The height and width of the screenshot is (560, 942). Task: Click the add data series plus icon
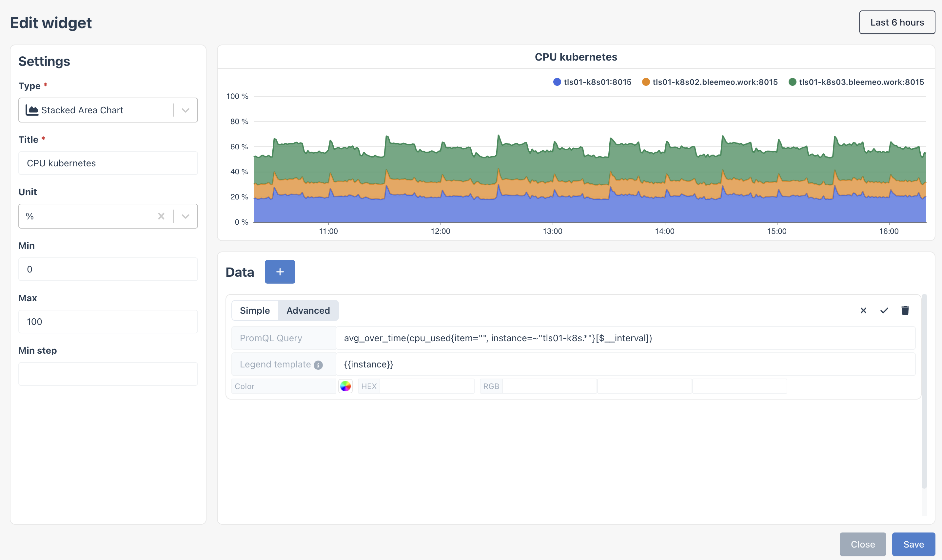(x=280, y=271)
